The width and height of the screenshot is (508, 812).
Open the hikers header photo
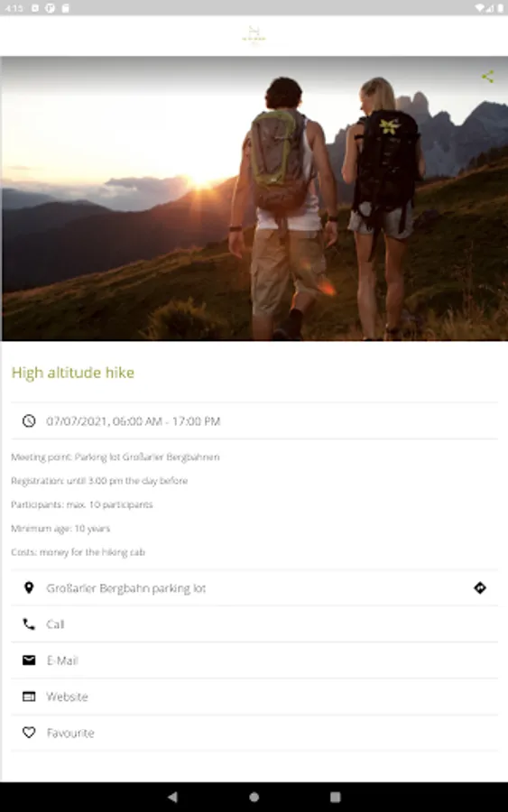click(x=254, y=198)
